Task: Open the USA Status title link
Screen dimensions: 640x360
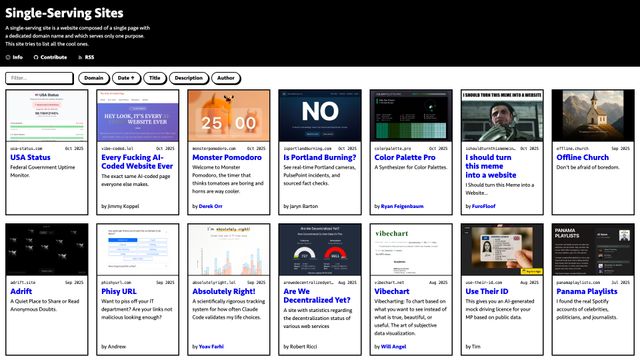Action: coord(30,157)
